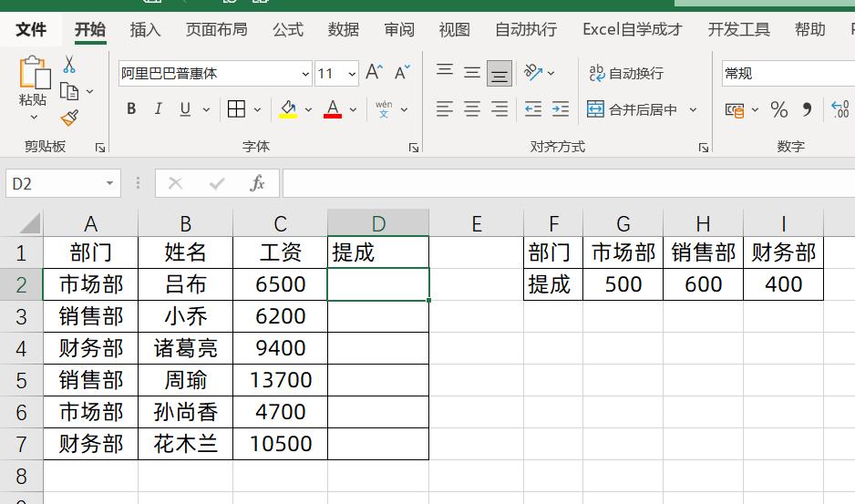Click select all corner triangle
The image size is (855, 504).
[x=29, y=223]
